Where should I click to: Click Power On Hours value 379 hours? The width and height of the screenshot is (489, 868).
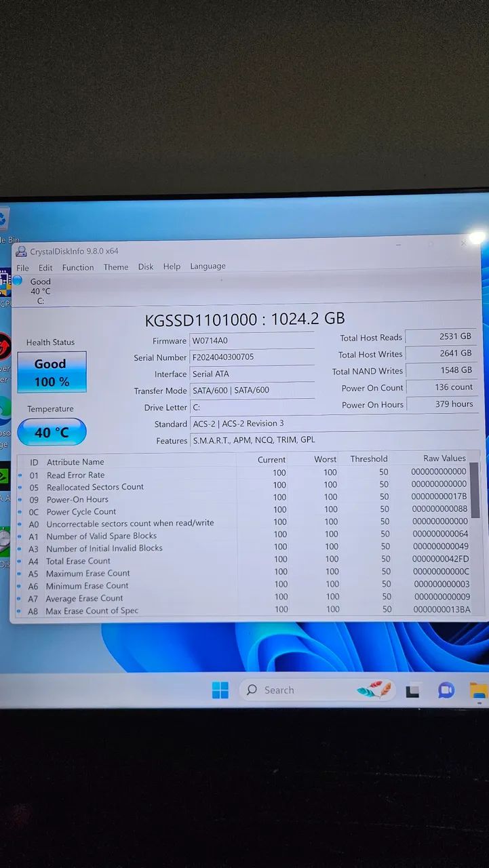[x=441, y=404]
